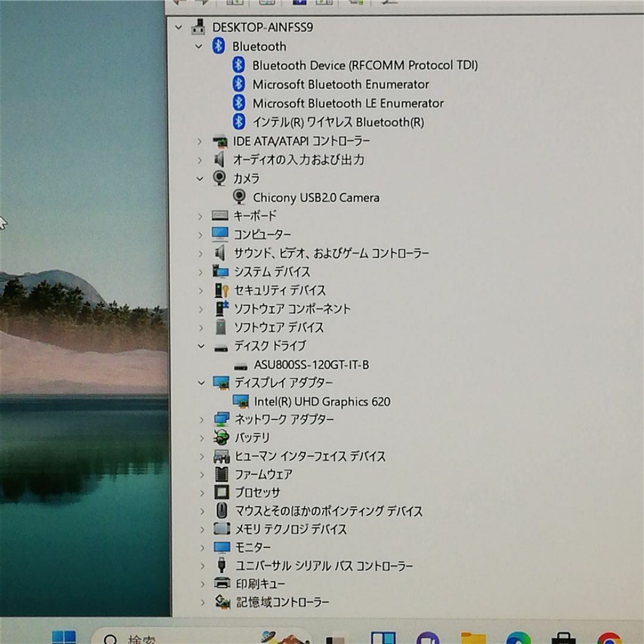This screenshot has height=644, width=644.
Task: Click the Intel(R) UHD Graphics 620 icon
Action: coord(241,401)
